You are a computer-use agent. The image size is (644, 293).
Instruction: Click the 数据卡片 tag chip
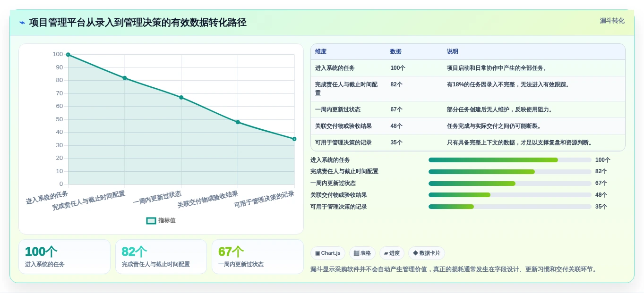(427, 253)
